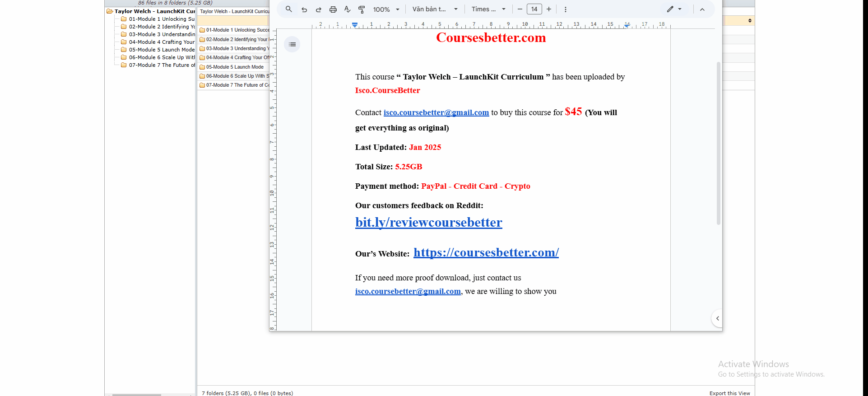The width and height of the screenshot is (868, 396).
Task: Open the Times font dropdown
Action: [x=488, y=9]
